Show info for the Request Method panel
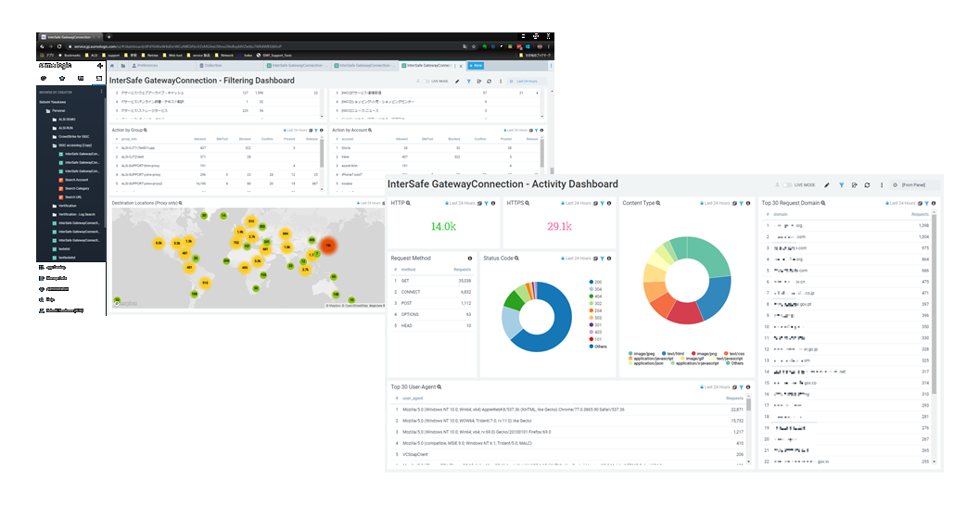The height and width of the screenshot is (518, 980). (x=470, y=258)
